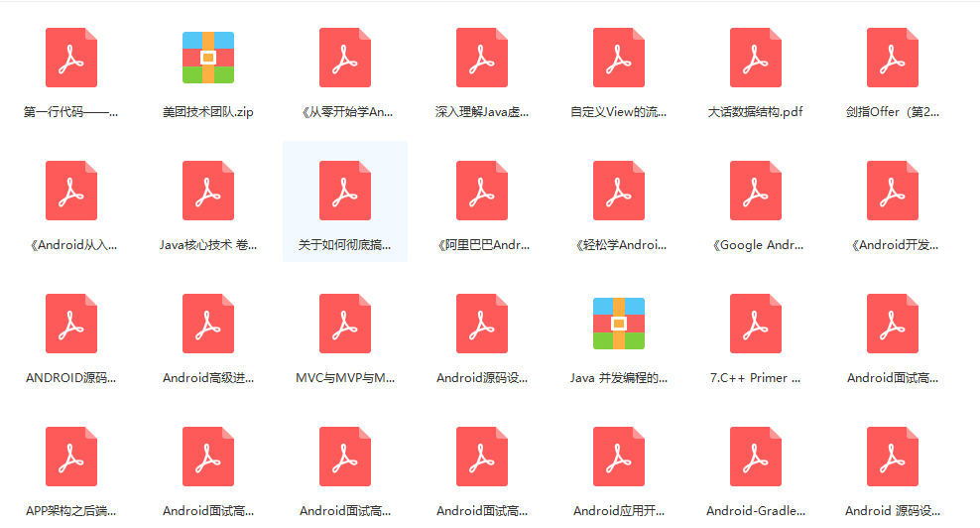This screenshot has height=528, width=980.
Task: Click the 《Android从入... PDF icon
Action: click(71, 191)
